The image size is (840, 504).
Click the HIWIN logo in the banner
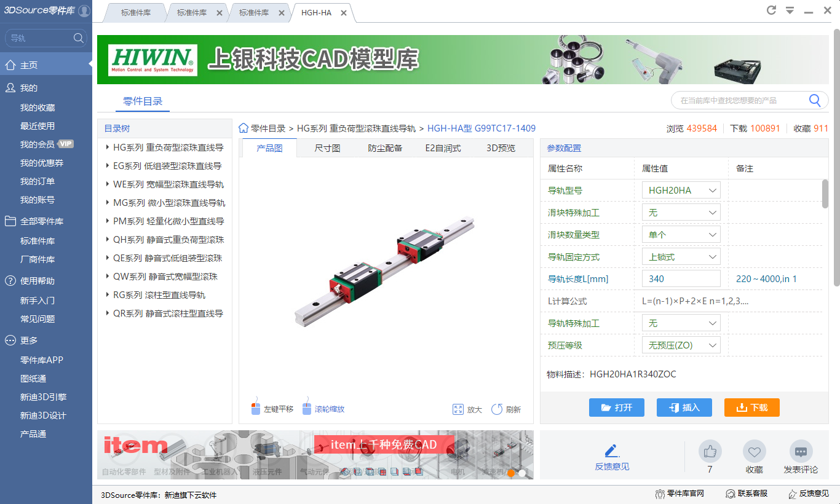click(x=153, y=60)
